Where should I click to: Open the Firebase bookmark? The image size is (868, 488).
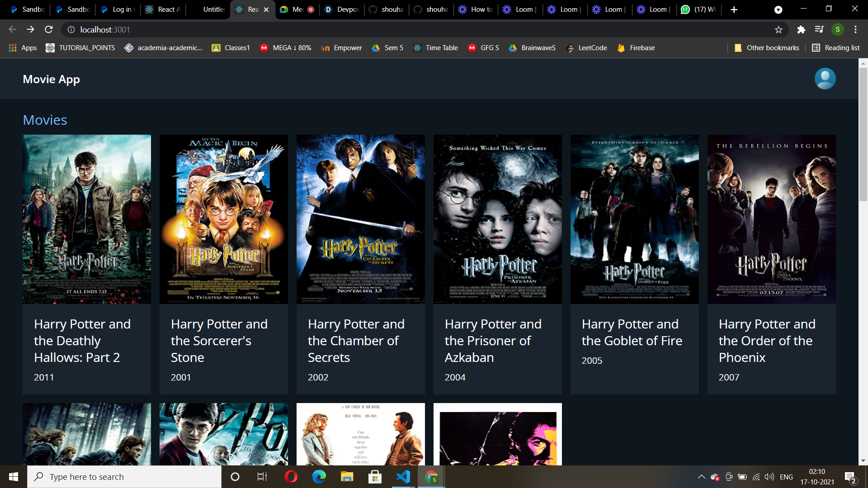636,48
